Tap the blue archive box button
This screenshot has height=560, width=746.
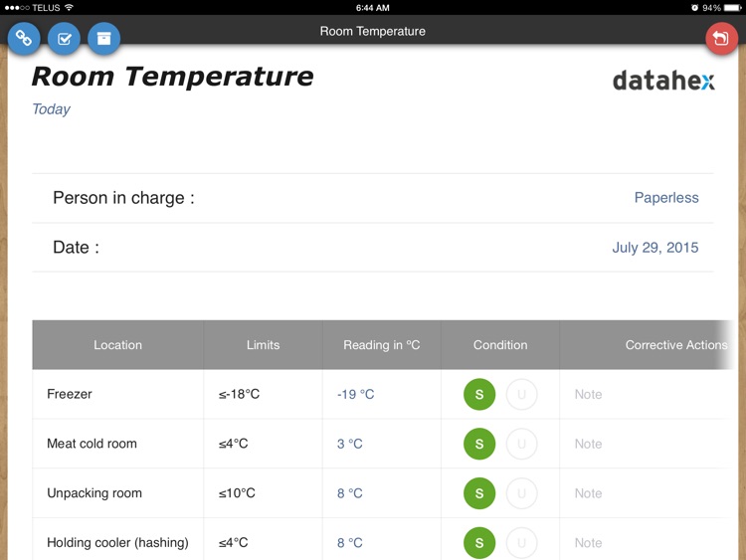point(103,38)
